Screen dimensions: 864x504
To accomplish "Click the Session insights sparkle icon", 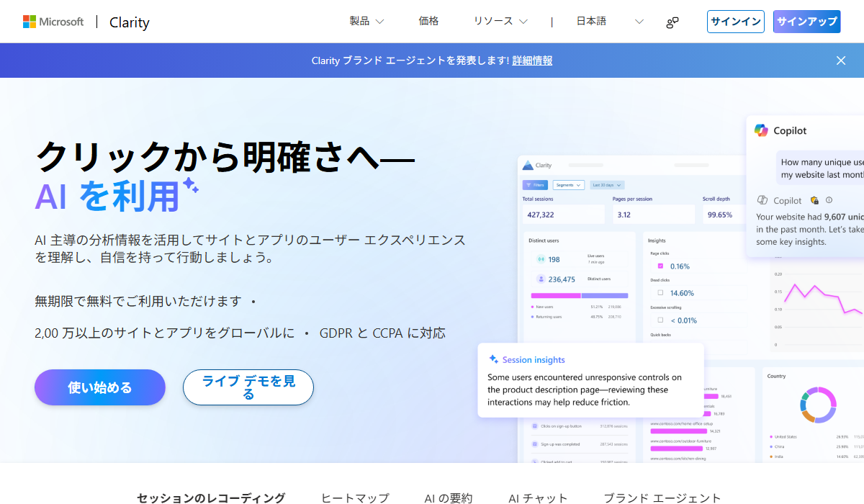I will (493, 359).
